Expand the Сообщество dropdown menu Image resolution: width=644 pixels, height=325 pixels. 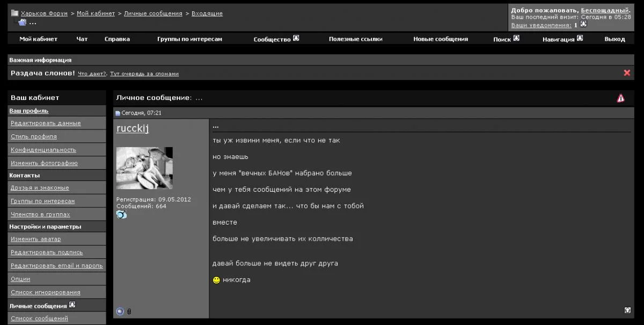296,38
